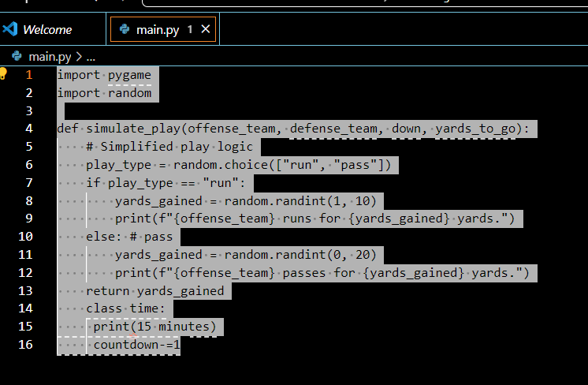The height and width of the screenshot is (385, 588).
Task: Expand the breadcrumb ellipsis symbol list
Action: 90,56
